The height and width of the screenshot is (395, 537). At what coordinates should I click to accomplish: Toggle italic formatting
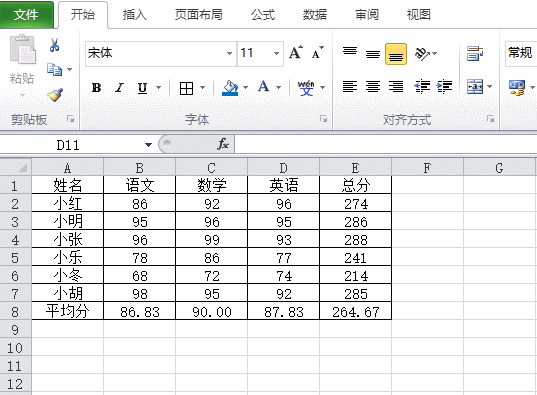point(119,88)
